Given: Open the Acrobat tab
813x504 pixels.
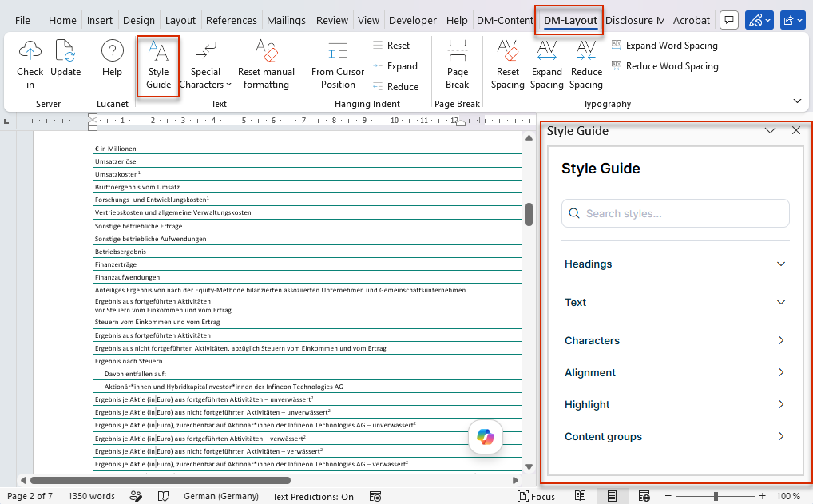Looking at the screenshot, I should coord(691,20).
